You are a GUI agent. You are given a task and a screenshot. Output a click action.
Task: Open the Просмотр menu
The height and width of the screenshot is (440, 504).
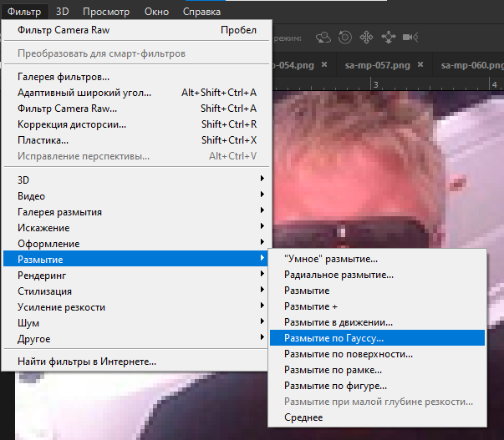pos(105,11)
